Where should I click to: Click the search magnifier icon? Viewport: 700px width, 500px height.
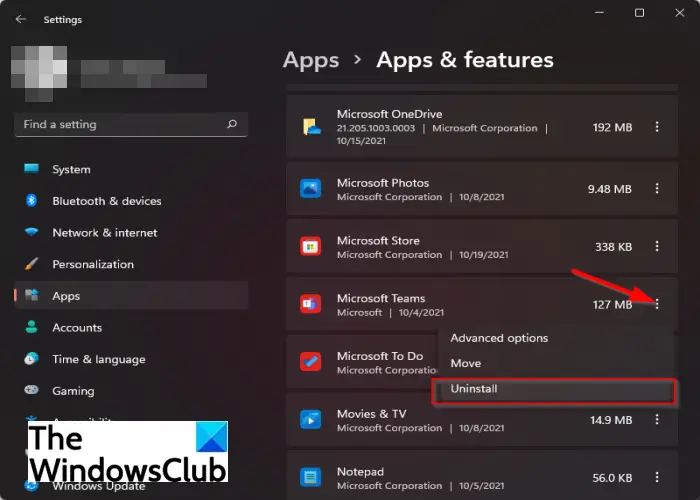(232, 124)
